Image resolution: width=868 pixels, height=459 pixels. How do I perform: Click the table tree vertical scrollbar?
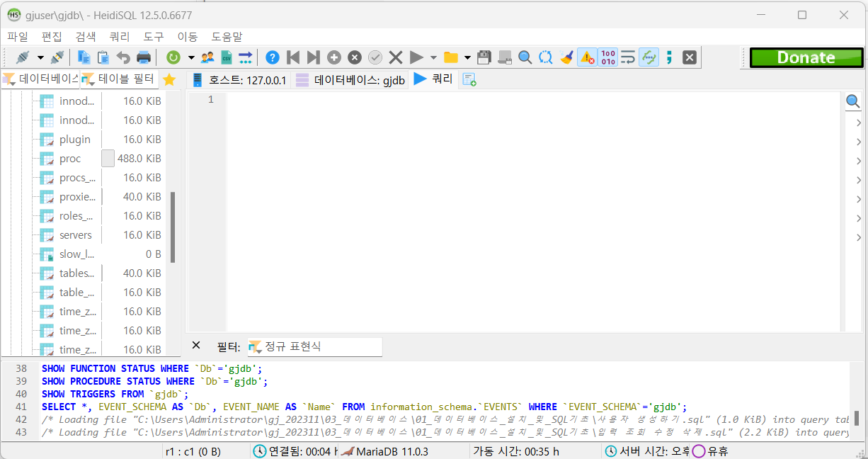point(173,227)
